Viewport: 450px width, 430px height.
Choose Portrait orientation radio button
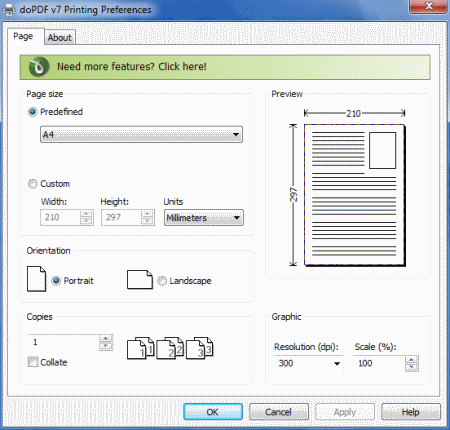pos(56,281)
